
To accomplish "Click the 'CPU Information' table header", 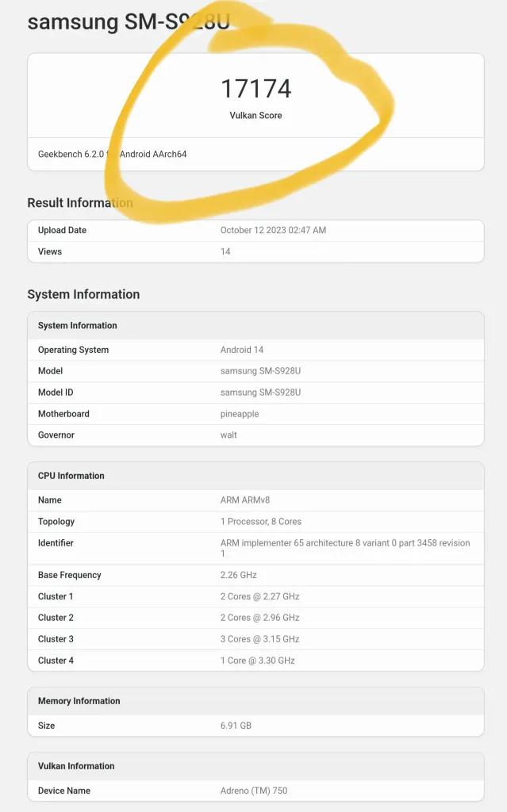I will tap(71, 476).
